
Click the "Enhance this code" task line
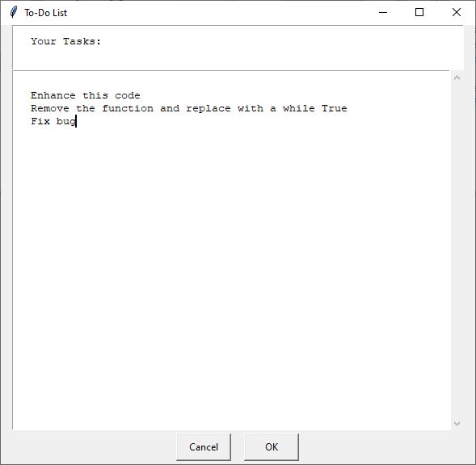point(86,95)
